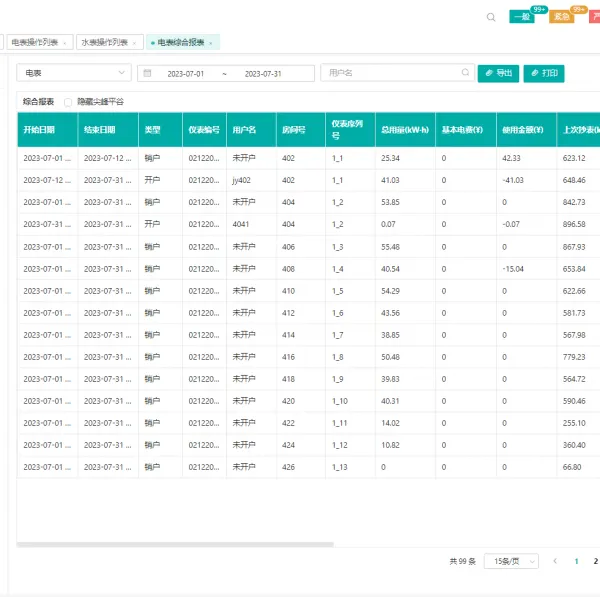
Task: Open the 15条/页 page size dropdown
Action: coord(511,561)
